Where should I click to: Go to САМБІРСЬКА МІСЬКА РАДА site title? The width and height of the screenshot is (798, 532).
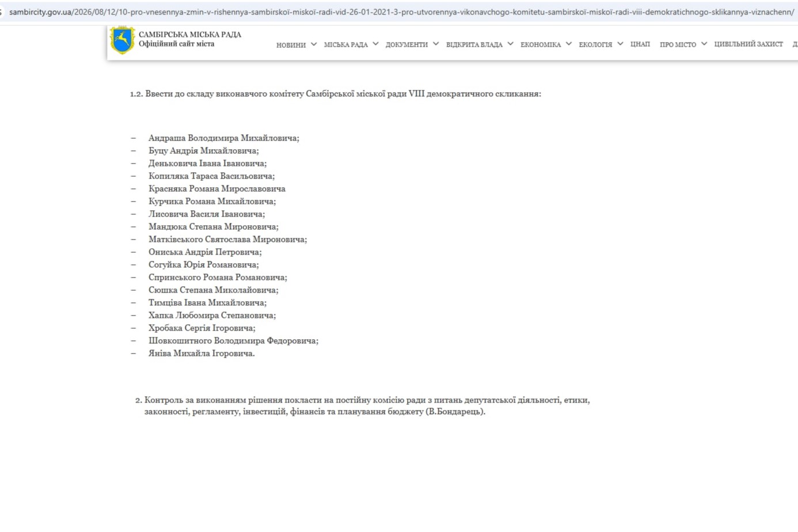pyautogui.click(x=190, y=35)
